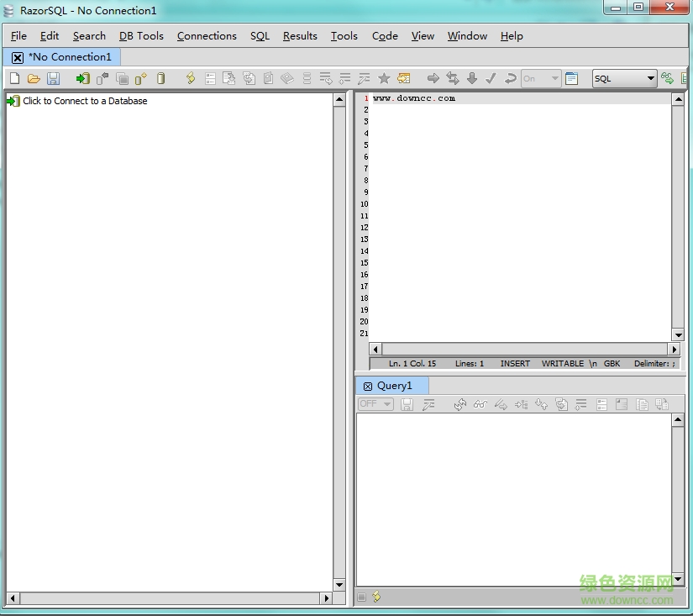
Task: Click the right arrow execute icon
Action: 433,78
